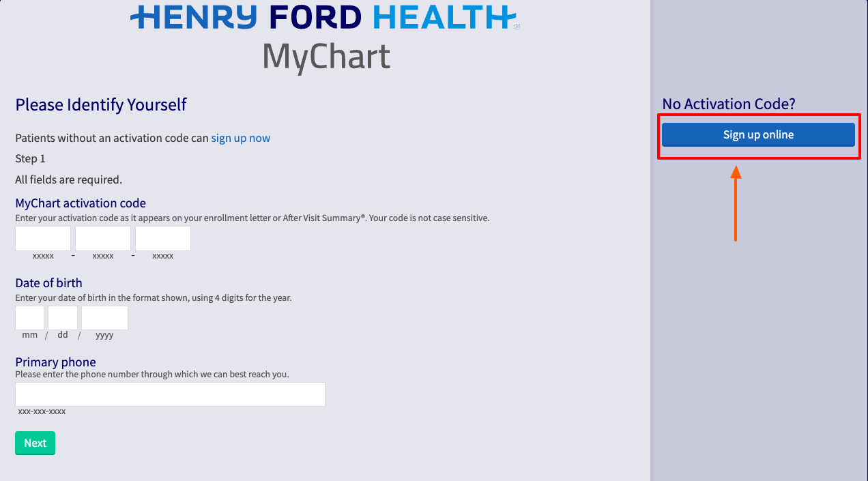868x481 pixels.
Task: Click the 'Step 1' text
Action: 30,158
